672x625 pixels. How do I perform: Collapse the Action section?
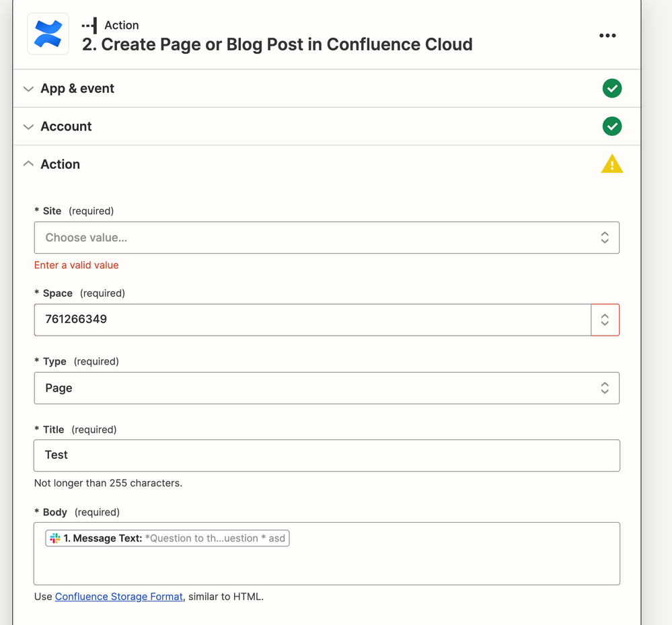[x=28, y=163]
